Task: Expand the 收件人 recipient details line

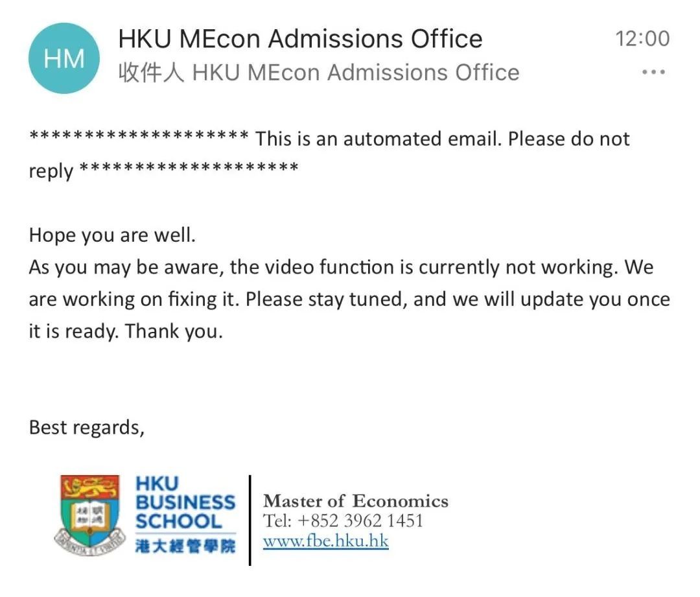Action: (319, 73)
